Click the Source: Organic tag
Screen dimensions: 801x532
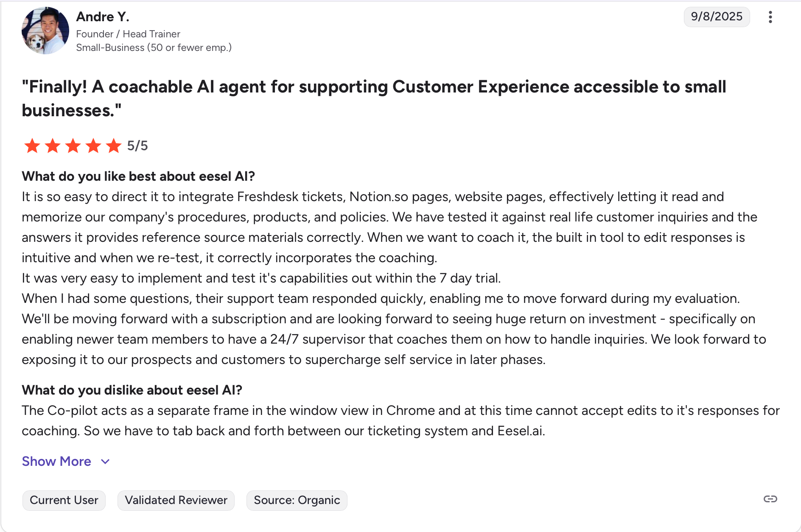click(x=297, y=500)
